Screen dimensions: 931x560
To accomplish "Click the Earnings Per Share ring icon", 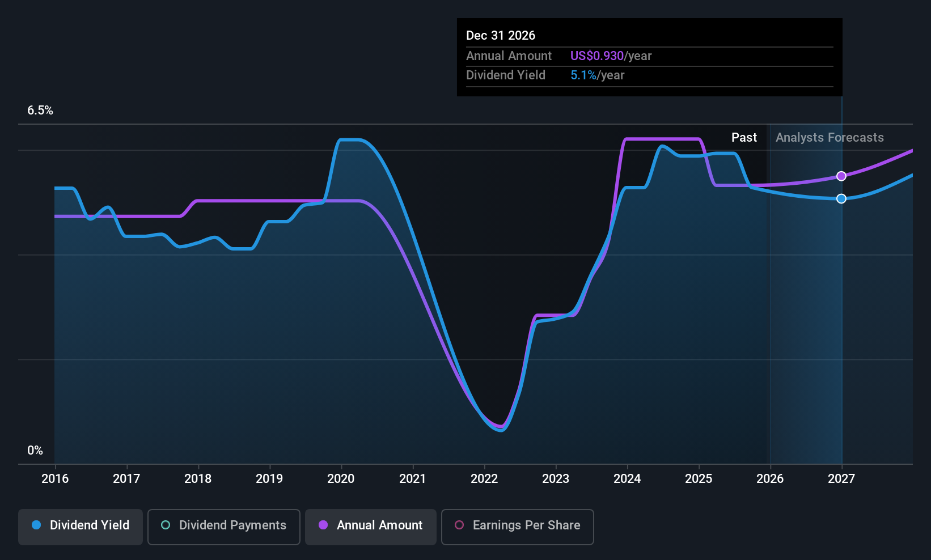I will click(459, 525).
